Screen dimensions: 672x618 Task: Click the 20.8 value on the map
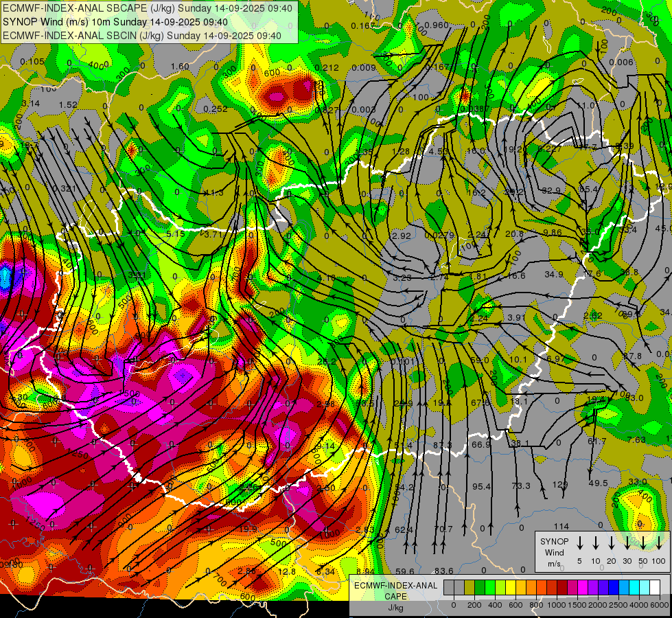[x=514, y=233]
